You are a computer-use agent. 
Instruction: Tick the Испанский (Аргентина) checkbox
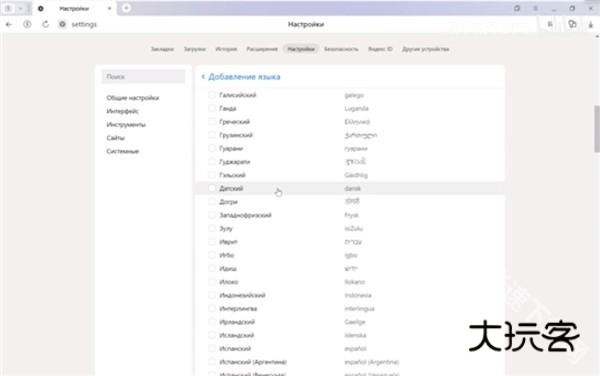coord(212,362)
